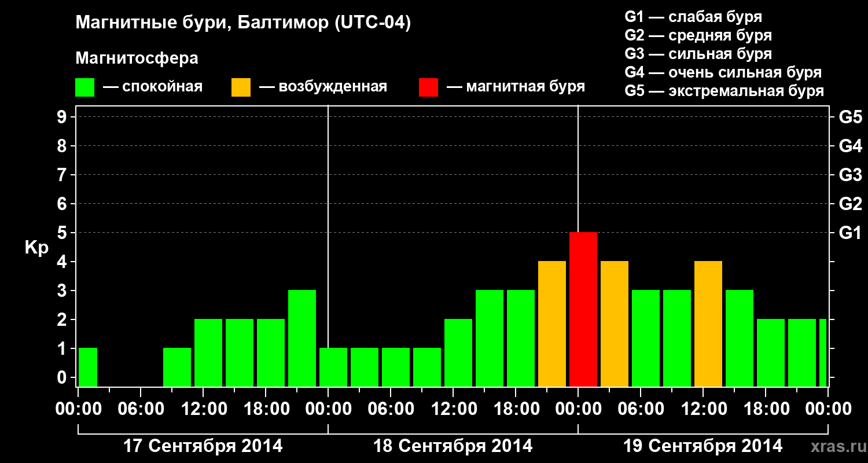
Task: Click the '— магнитная буря' legend label
Action: (516, 87)
